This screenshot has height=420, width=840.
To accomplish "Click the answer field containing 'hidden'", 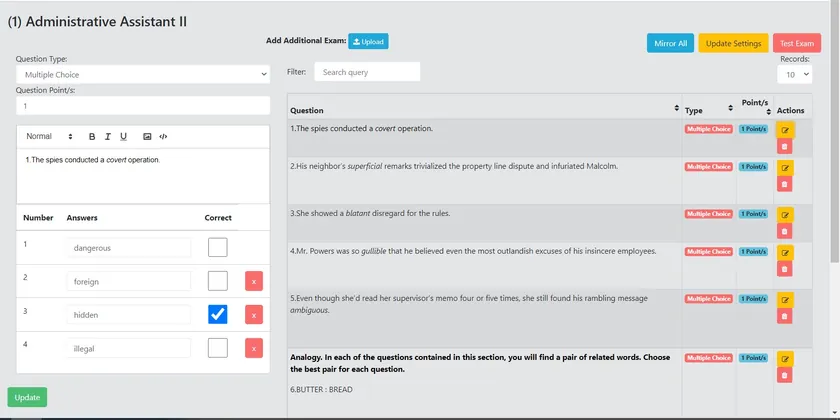I will click(129, 315).
